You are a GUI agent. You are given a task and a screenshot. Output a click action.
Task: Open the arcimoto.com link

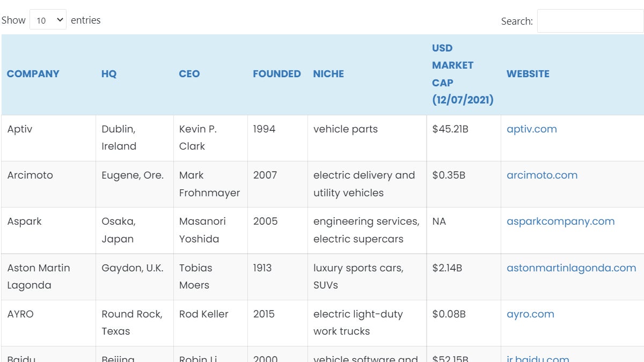542,175
